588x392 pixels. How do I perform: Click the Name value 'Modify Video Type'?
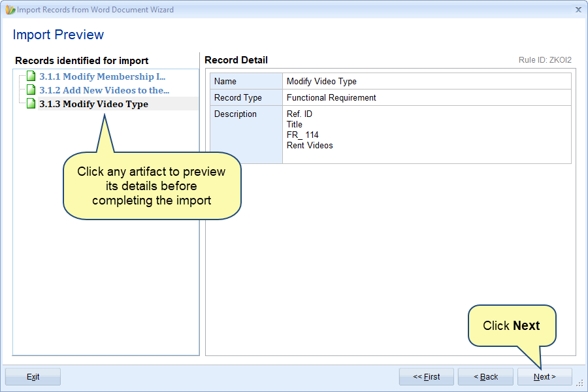click(x=321, y=82)
